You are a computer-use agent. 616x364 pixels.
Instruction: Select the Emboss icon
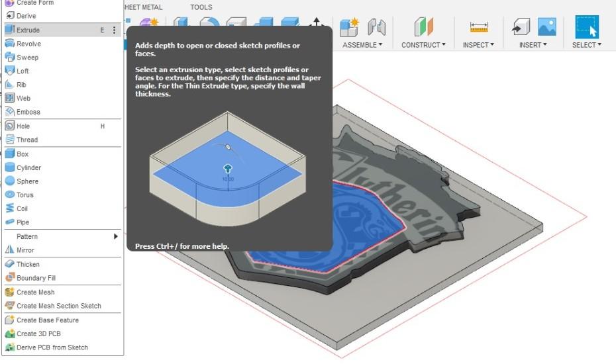10,112
